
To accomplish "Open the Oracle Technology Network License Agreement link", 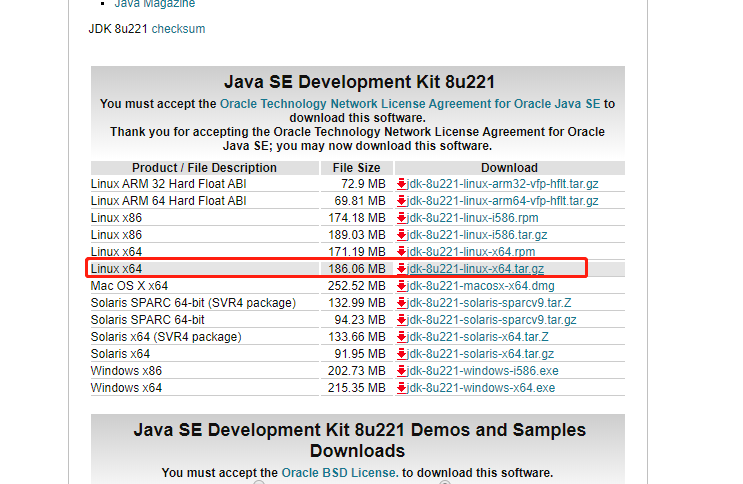I will 409,104.
